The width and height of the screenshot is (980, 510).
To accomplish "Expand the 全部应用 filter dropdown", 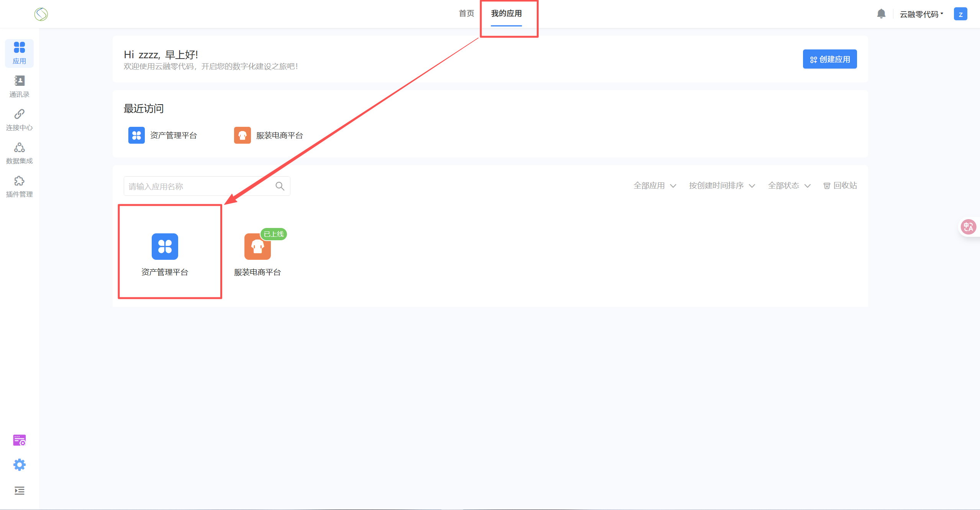I will (x=654, y=186).
